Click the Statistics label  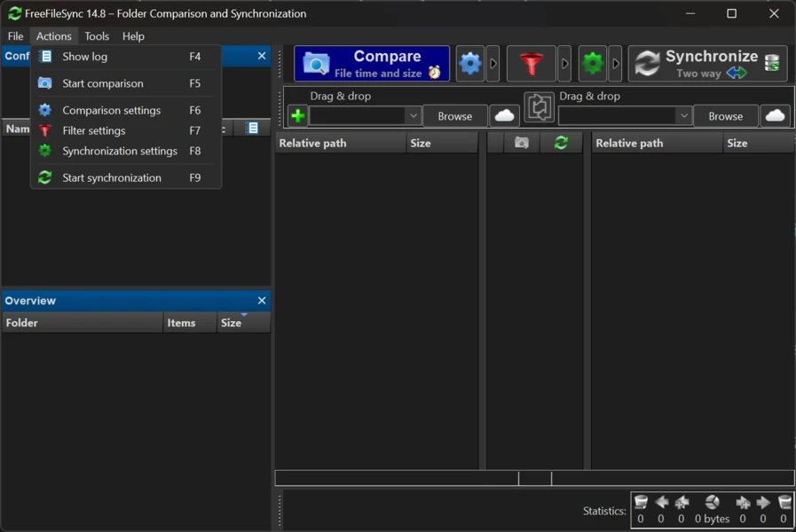click(x=604, y=511)
